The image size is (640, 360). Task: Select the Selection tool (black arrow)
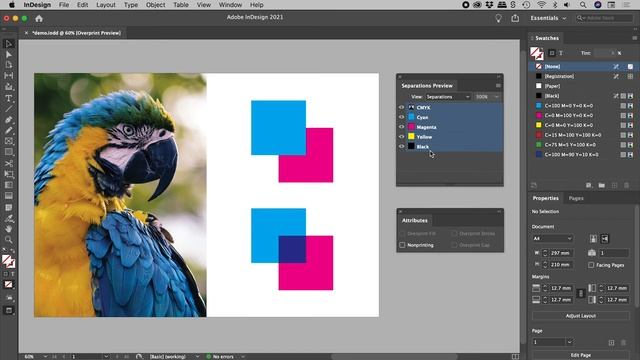pyautogui.click(x=9, y=44)
